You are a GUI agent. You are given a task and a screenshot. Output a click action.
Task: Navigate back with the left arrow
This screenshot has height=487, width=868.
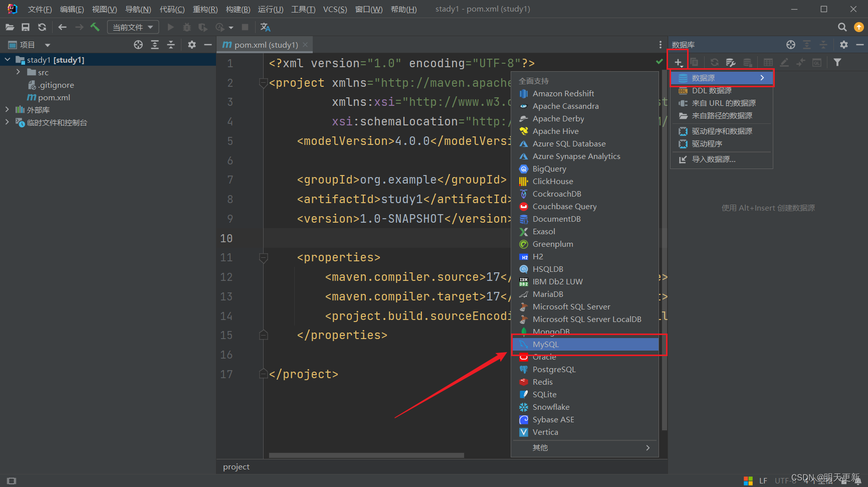tap(62, 27)
